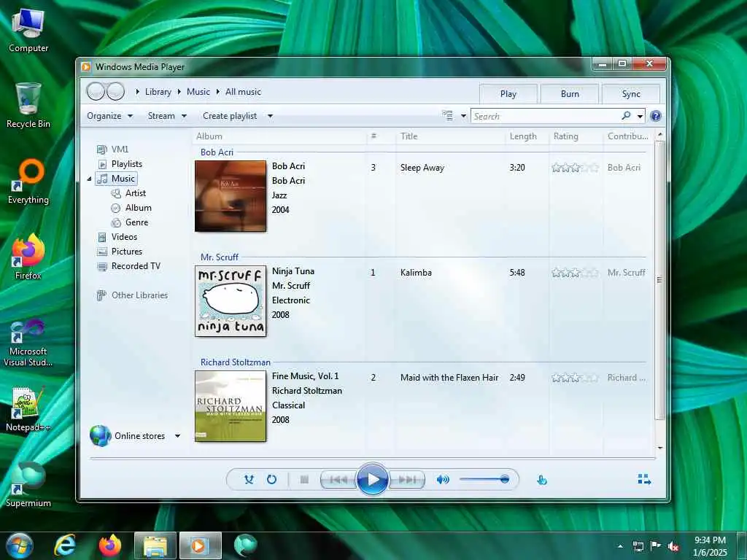This screenshot has height=560, width=747.
Task: Click Library in the breadcrumb
Action: (x=158, y=92)
